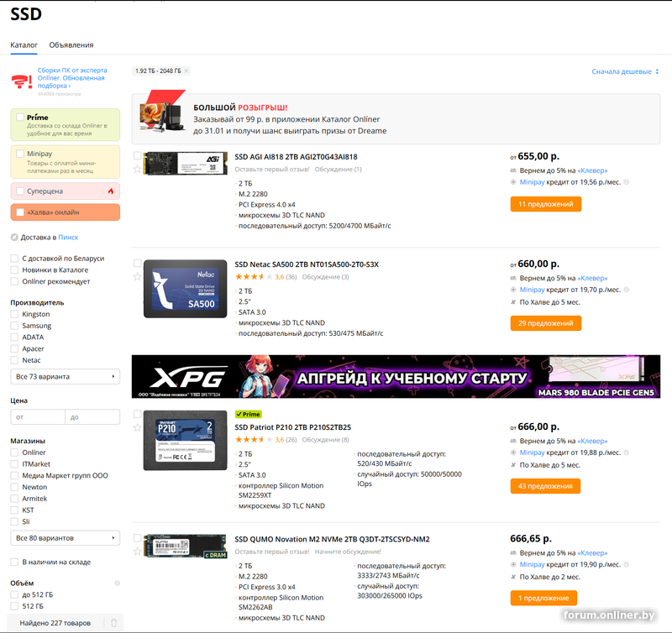The height and width of the screenshot is (633, 672).
Task: Open the Netac SA500 product image
Action: (x=185, y=289)
